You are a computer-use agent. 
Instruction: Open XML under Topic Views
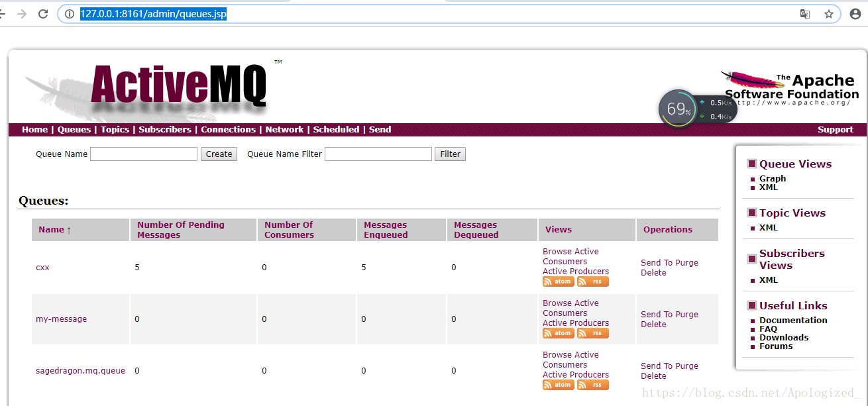(x=769, y=228)
